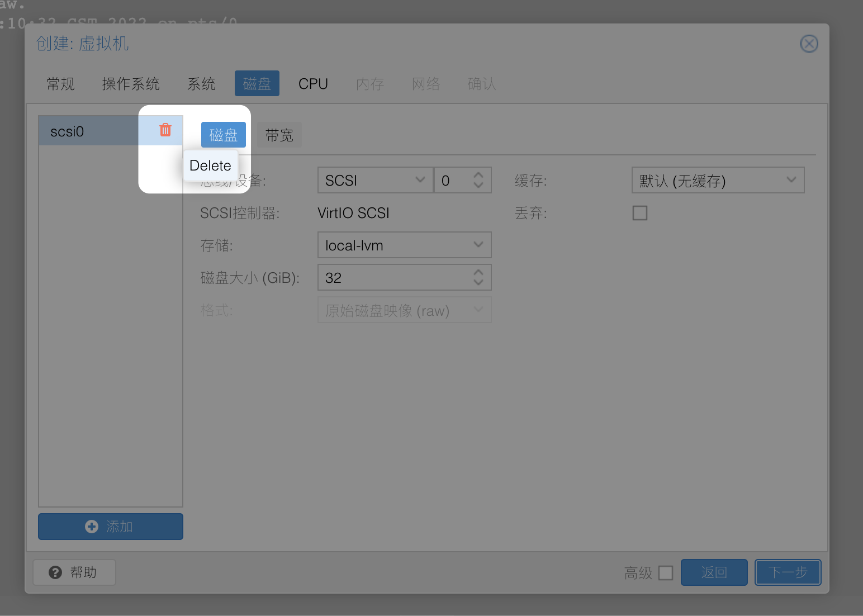Click the 返回 (Back) button

(714, 572)
